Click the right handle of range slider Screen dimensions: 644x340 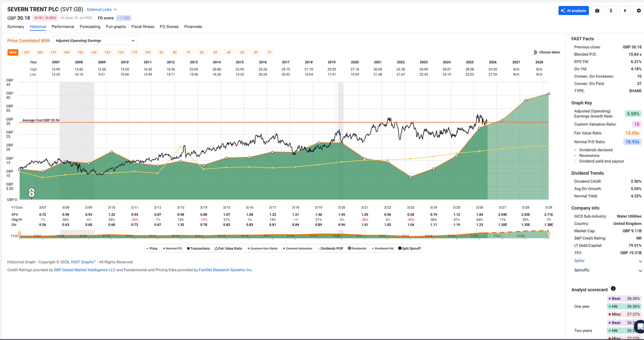[549, 234]
